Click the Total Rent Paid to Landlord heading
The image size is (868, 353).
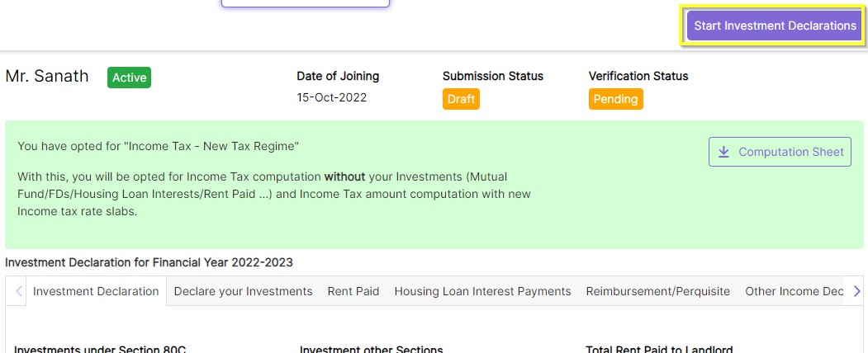[659, 349]
